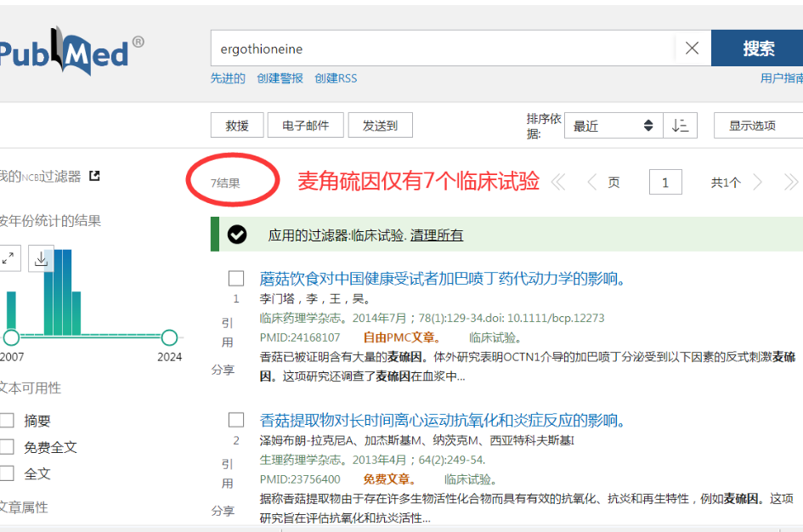Go to the previous results page

click(x=592, y=182)
